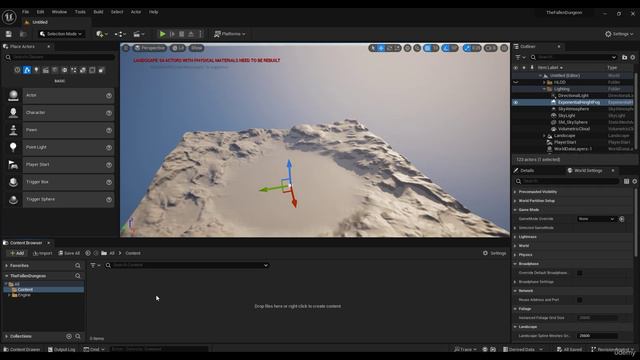
Task: Select the Volumes category icon in Place Actors
Action: pyautogui.click(x=92, y=70)
